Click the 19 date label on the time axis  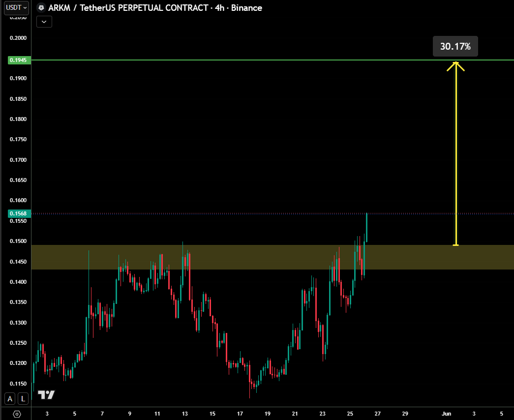point(268,414)
